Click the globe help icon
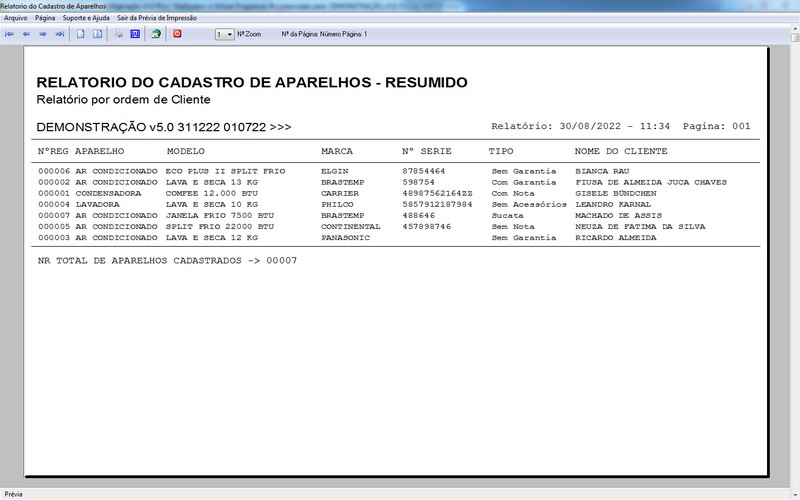800x500 pixels. 156,34
